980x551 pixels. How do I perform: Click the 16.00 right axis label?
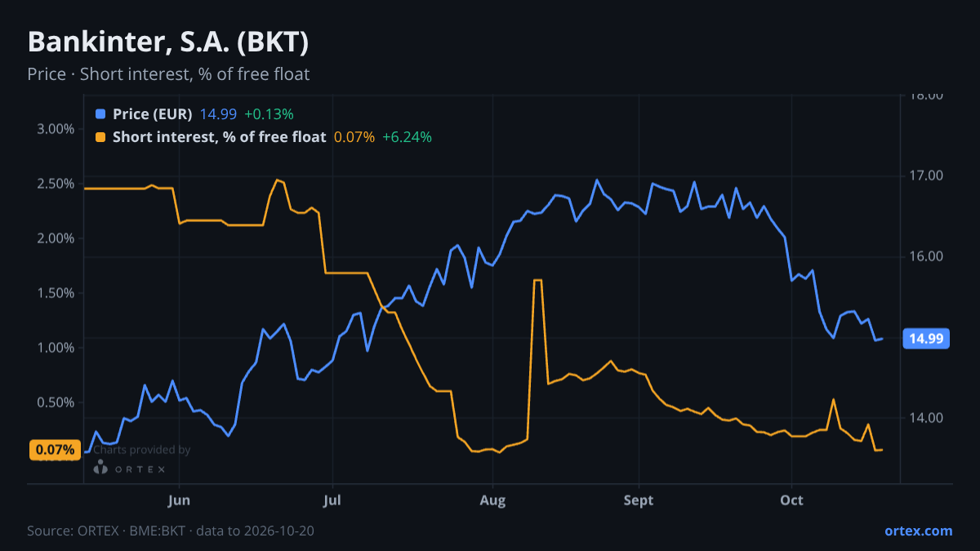click(926, 256)
